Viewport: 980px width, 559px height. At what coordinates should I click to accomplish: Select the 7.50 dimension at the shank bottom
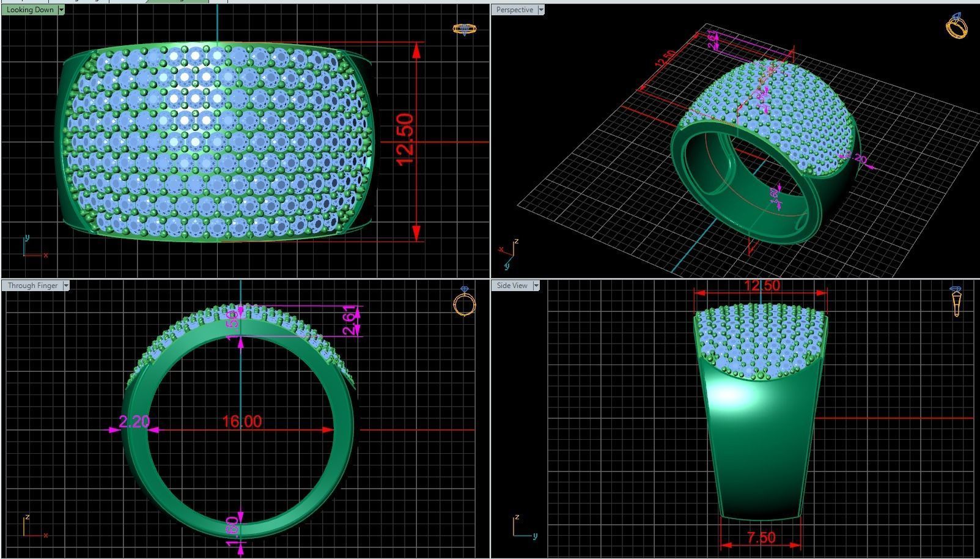coord(761,538)
